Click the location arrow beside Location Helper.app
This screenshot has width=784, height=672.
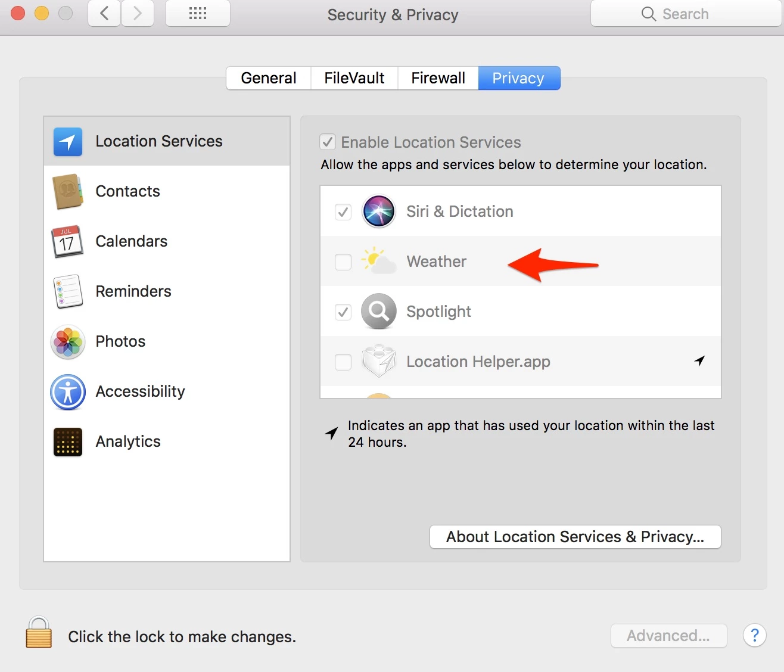pyautogui.click(x=700, y=360)
